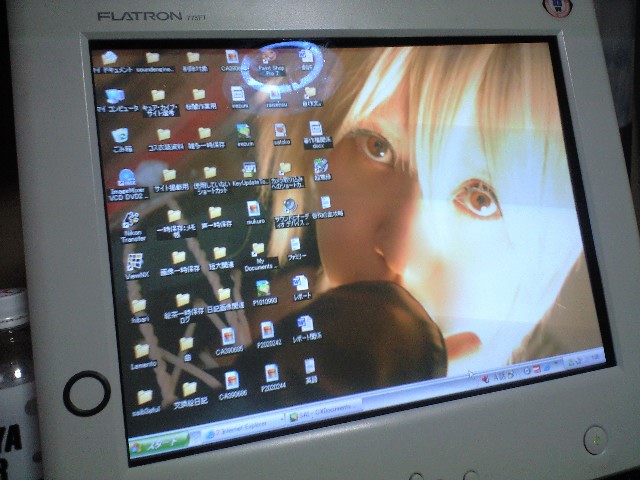640x480 pixels.
Task: Open the レポート関係 Word document
Action: [306, 329]
